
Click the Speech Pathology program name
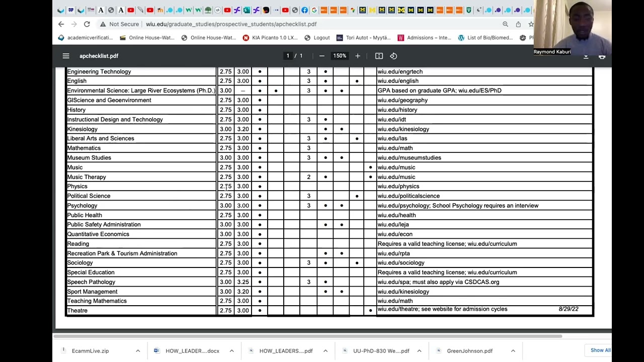[x=91, y=282]
